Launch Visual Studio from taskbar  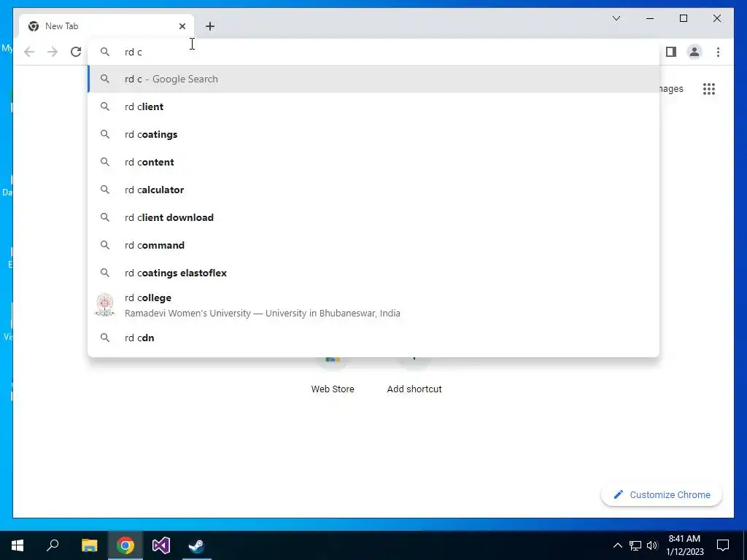click(161, 545)
